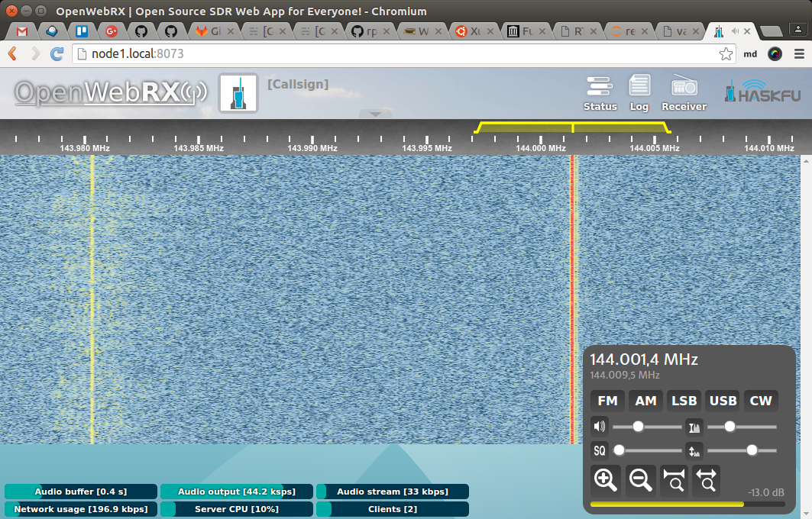
Task: Click the Server CPU status indicator
Action: [237, 509]
